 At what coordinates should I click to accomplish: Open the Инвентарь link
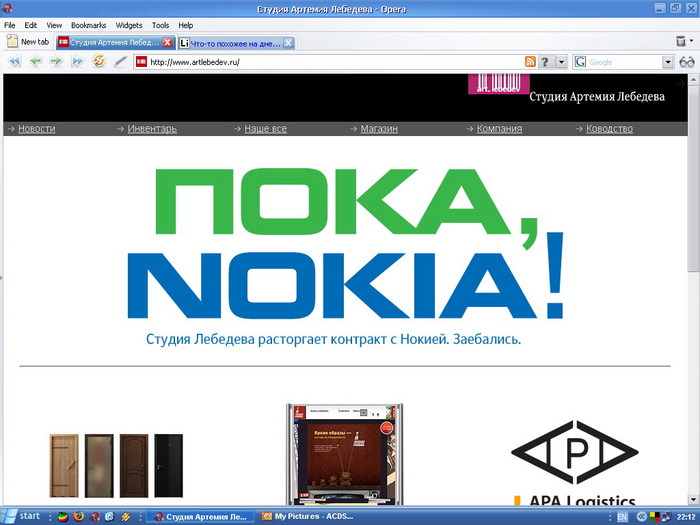152,129
